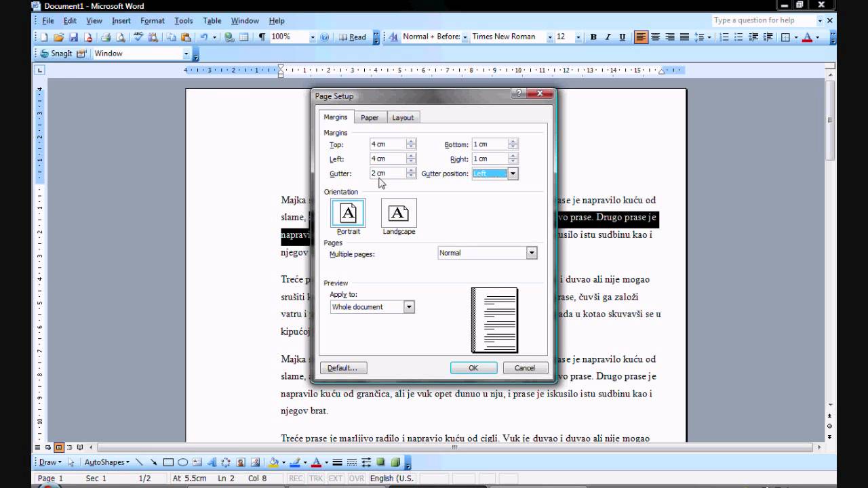Viewport: 868px width, 488px height.
Task: Paste from clipboard icon
Action: (x=186, y=37)
